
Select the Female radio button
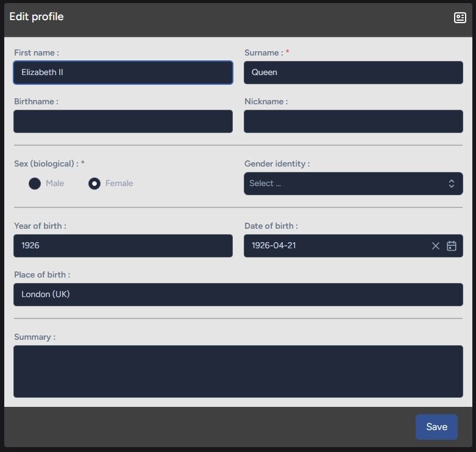pyautogui.click(x=94, y=184)
